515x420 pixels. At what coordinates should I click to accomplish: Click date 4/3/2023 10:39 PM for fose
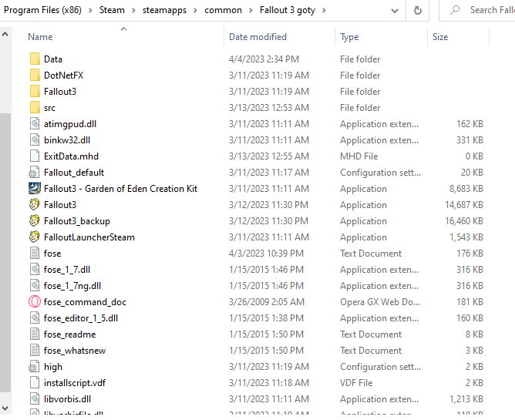click(266, 254)
